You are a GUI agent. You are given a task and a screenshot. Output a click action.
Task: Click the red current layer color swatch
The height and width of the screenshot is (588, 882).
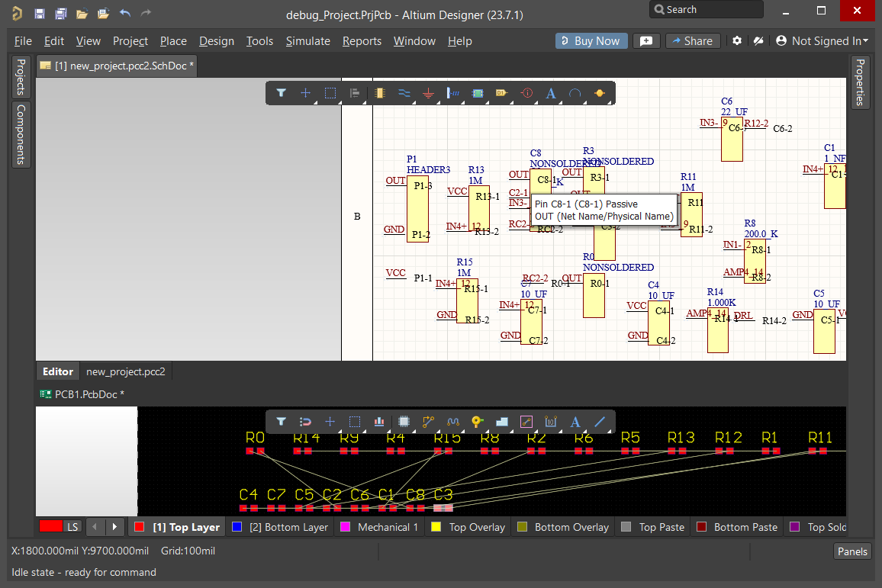tap(50, 527)
